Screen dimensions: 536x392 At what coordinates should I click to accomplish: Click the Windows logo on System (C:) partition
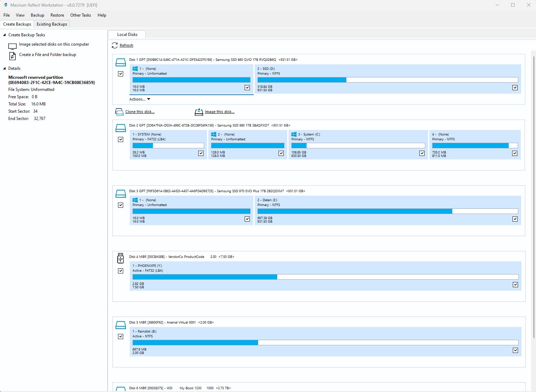point(294,134)
